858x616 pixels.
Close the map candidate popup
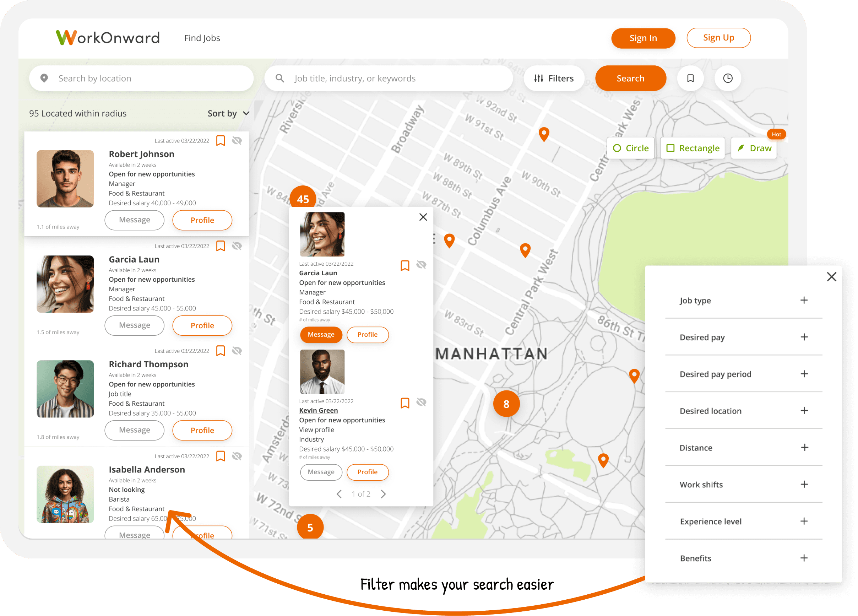423,217
